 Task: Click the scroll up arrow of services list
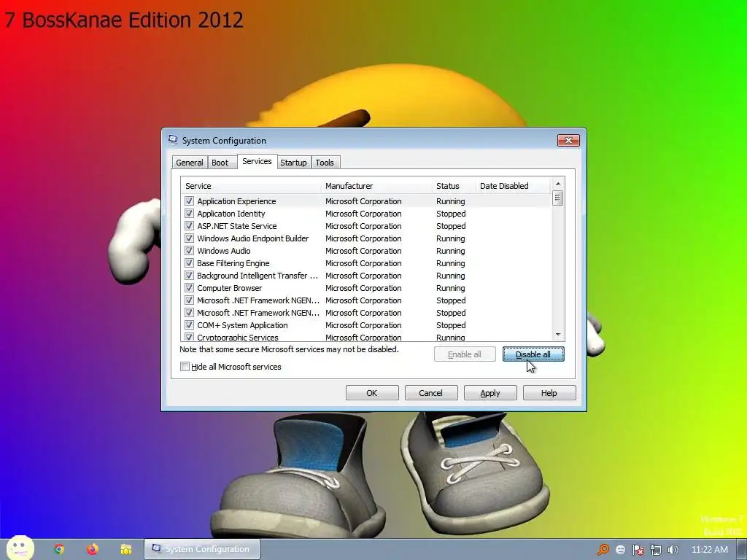tap(558, 184)
